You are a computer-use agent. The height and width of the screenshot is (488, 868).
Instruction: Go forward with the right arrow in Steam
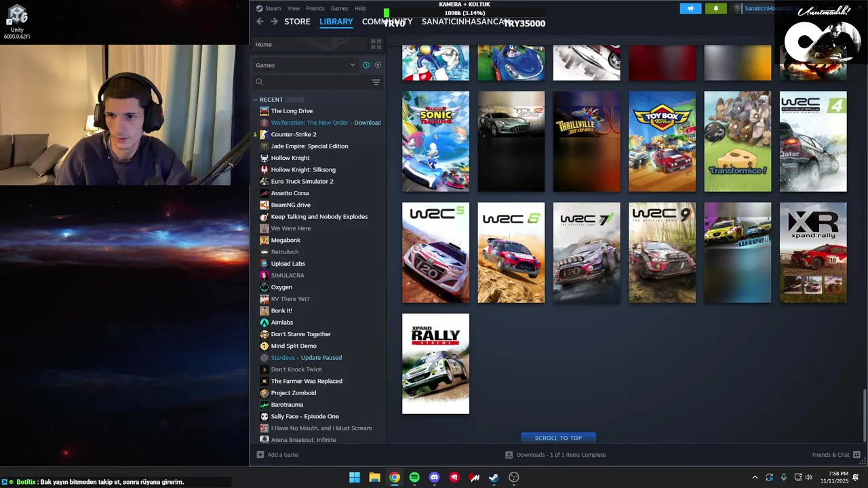[x=274, y=22]
